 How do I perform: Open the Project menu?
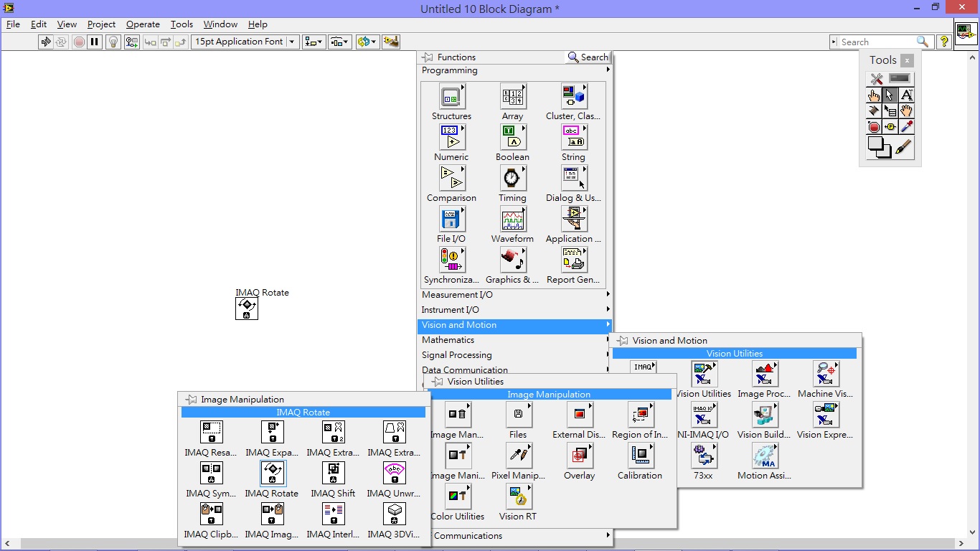tap(101, 24)
